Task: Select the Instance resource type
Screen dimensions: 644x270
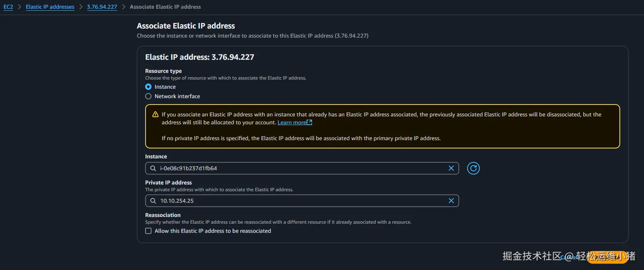Action: 148,87
